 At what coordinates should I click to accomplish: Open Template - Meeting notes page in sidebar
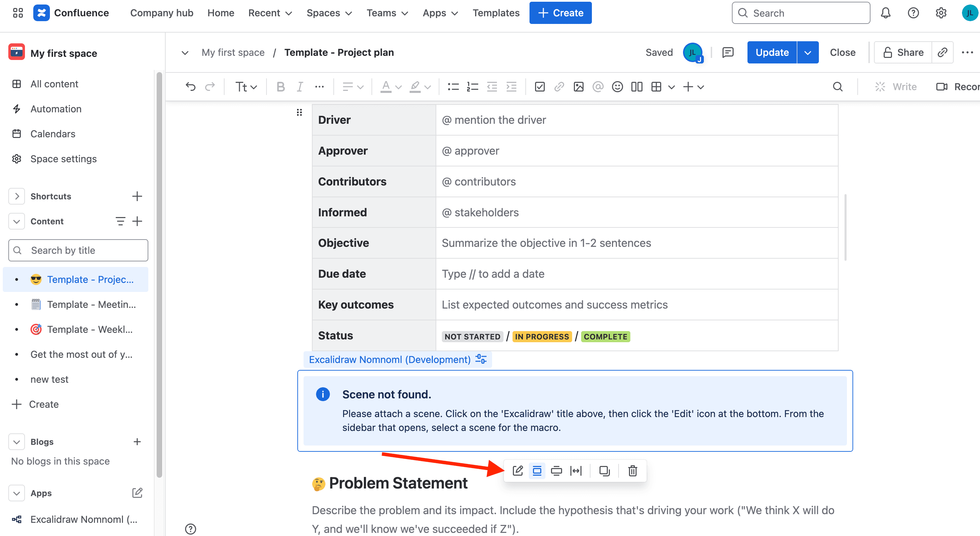[x=75, y=304]
